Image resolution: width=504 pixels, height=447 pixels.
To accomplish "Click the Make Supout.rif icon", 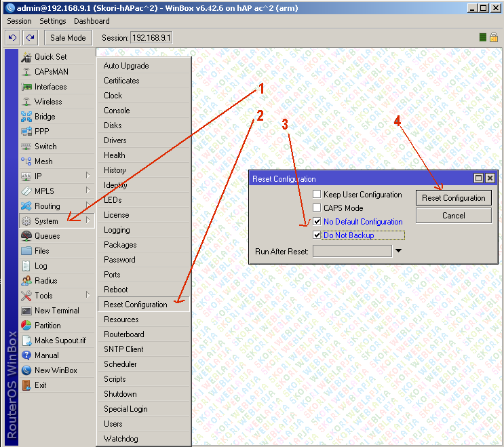I will click(26, 341).
